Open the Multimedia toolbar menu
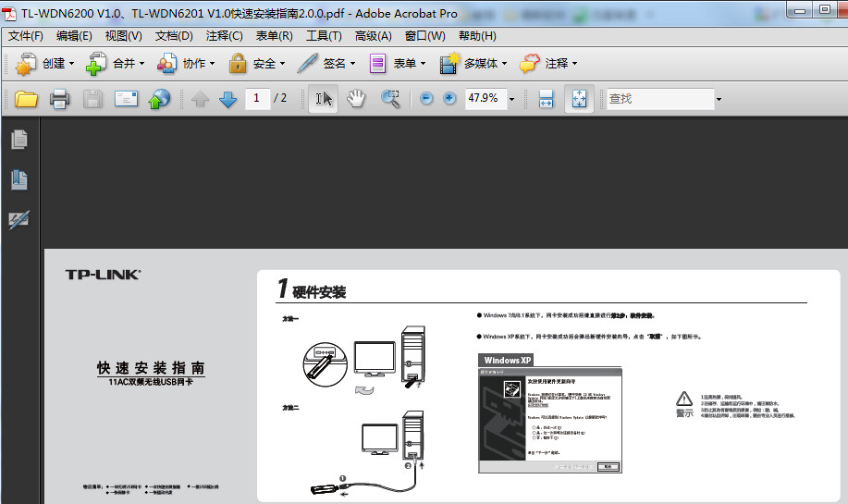This screenshot has height=504, width=848. (x=473, y=63)
